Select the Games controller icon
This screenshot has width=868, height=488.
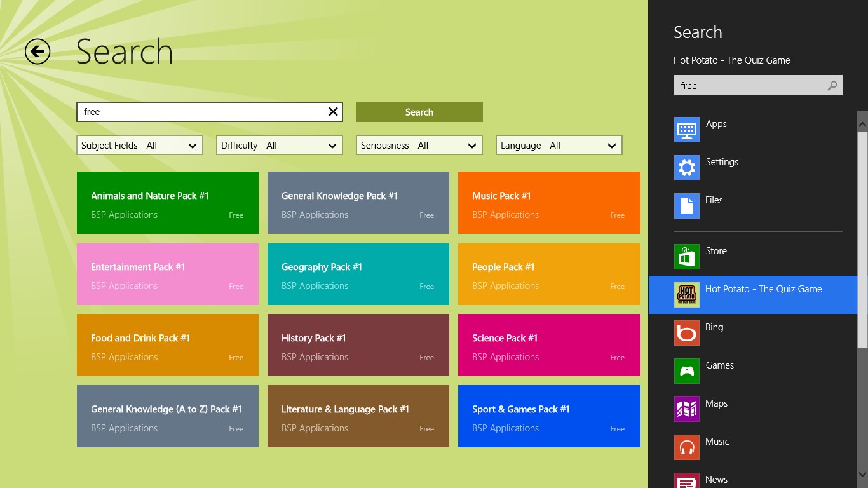click(x=687, y=371)
